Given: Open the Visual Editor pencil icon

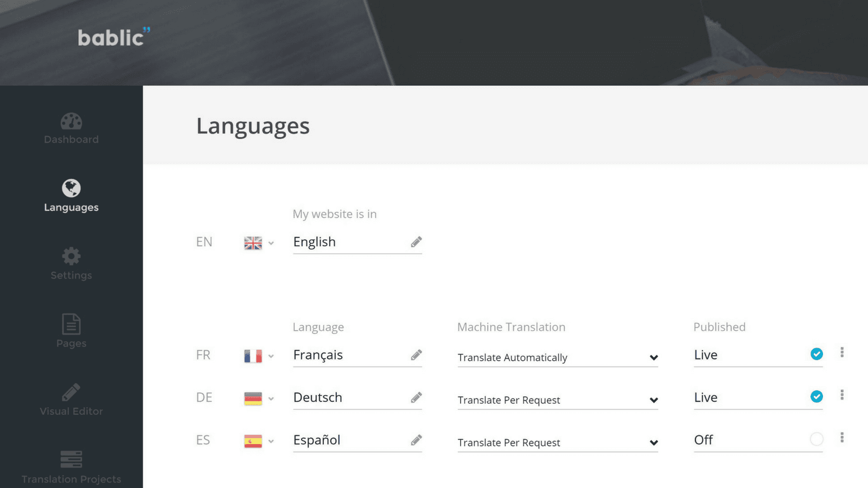Looking at the screenshot, I should (71, 391).
